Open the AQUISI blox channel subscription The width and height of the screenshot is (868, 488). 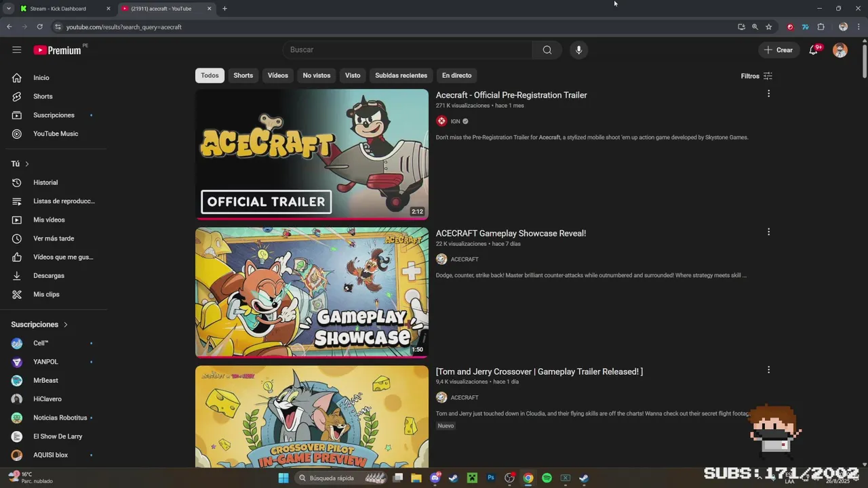[x=53, y=455]
